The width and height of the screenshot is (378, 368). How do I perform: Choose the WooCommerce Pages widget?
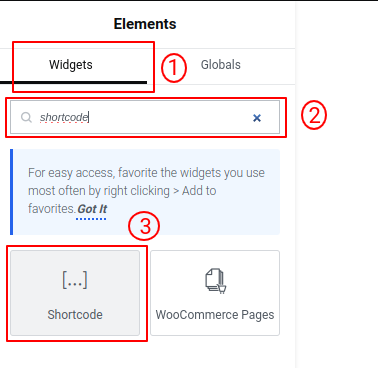tap(215, 293)
